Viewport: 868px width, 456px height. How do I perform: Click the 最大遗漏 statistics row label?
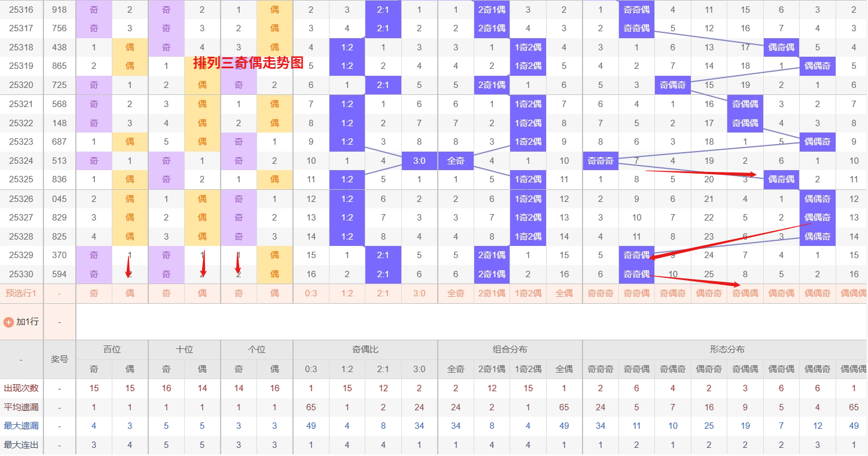point(21,426)
